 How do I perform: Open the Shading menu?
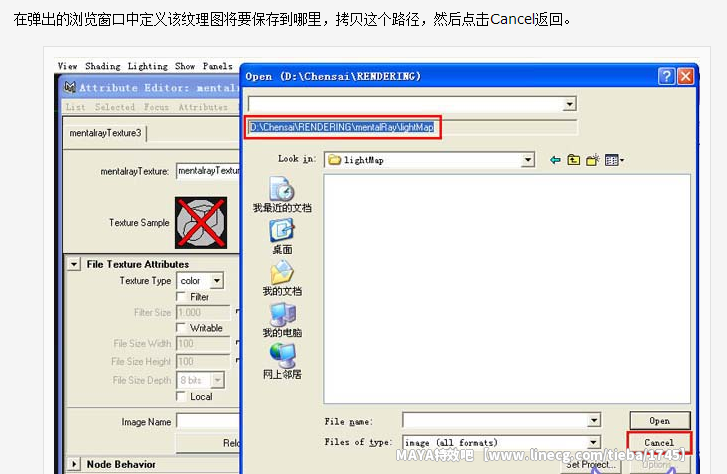[102, 66]
